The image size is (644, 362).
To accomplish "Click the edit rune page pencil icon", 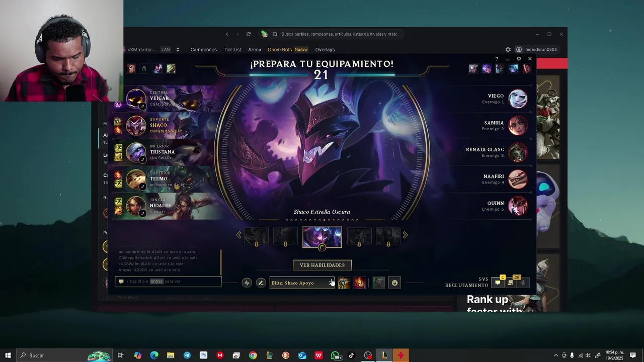I will pos(261,283).
